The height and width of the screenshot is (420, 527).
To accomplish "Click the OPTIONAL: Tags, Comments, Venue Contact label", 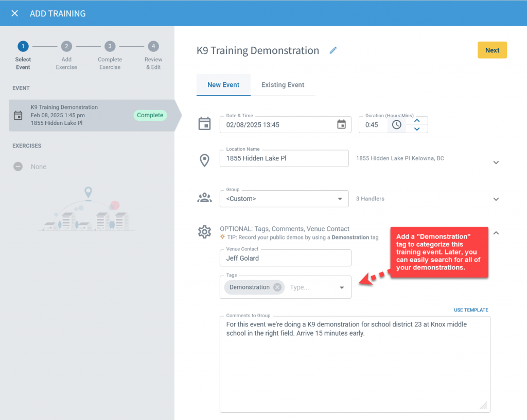I will (284, 229).
